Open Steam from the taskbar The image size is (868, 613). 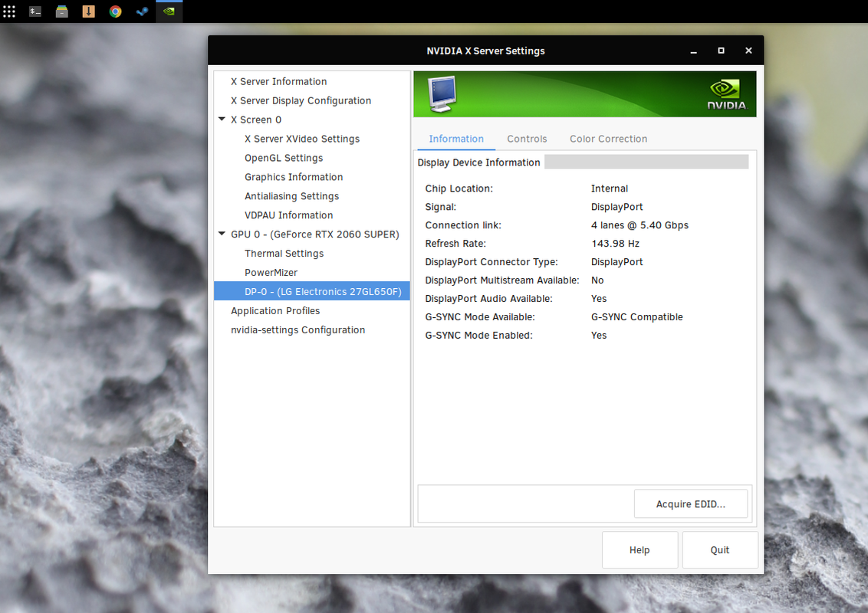tap(143, 11)
